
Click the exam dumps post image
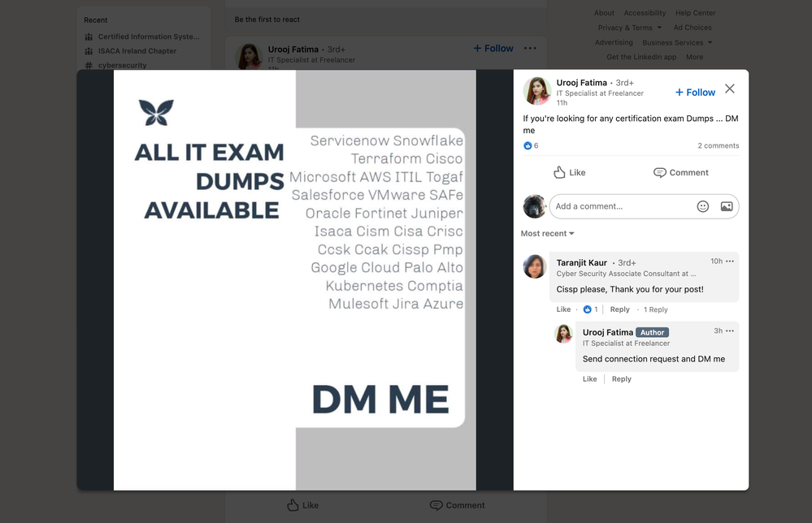[295, 279]
